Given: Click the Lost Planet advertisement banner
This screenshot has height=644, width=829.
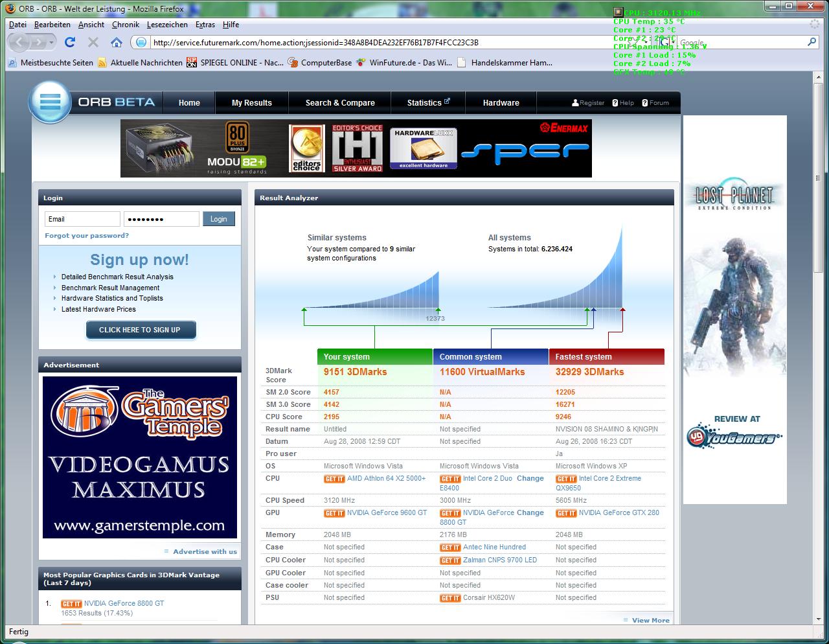Looking at the screenshot, I should pyautogui.click(x=735, y=310).
